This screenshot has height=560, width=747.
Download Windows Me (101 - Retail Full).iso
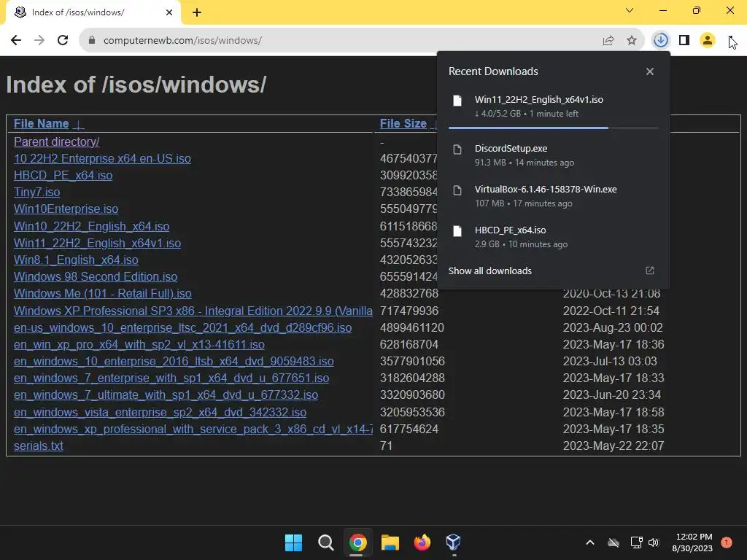coord(102,293)
